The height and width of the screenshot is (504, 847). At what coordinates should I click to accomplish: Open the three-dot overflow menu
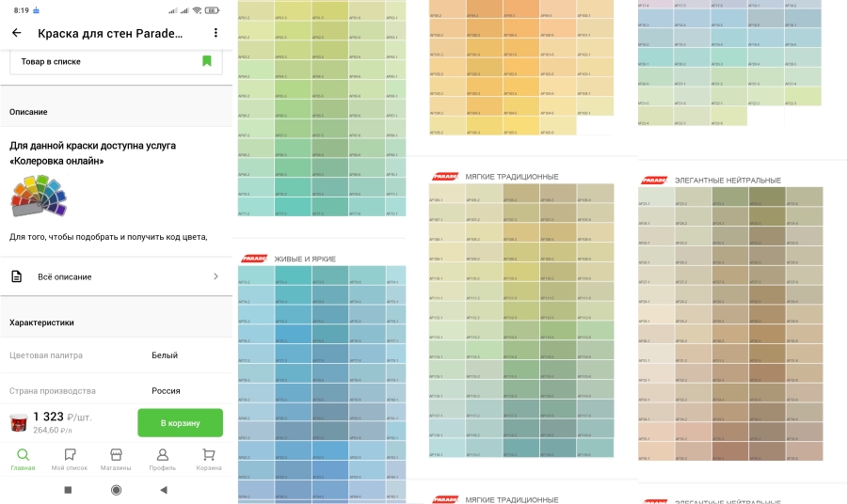pos(216,33)
